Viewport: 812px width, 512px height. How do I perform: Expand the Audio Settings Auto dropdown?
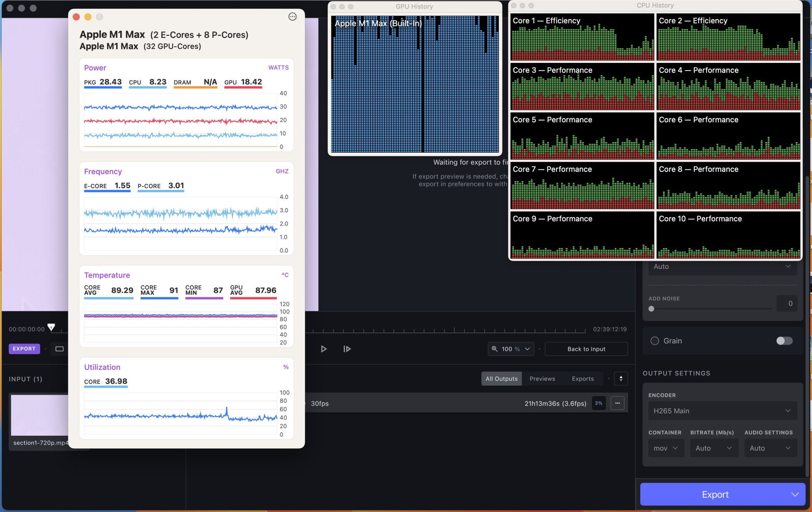[x=770, y=448]
